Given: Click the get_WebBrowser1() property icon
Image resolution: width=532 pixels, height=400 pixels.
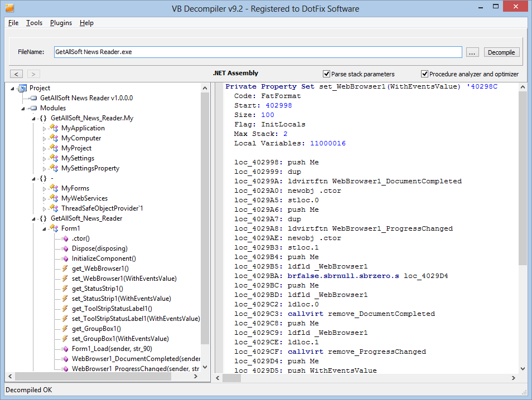Looking at the screenshot, I should 65,269.
